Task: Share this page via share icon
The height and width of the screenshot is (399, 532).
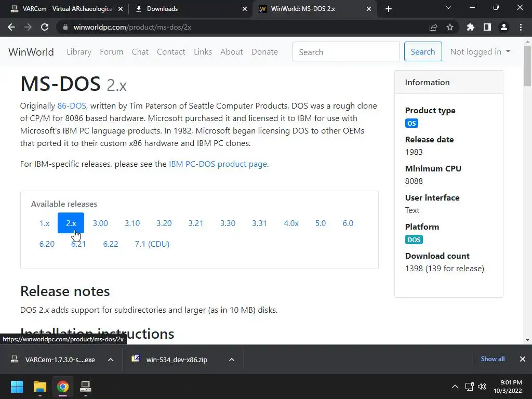Action: tap(433, 27)
